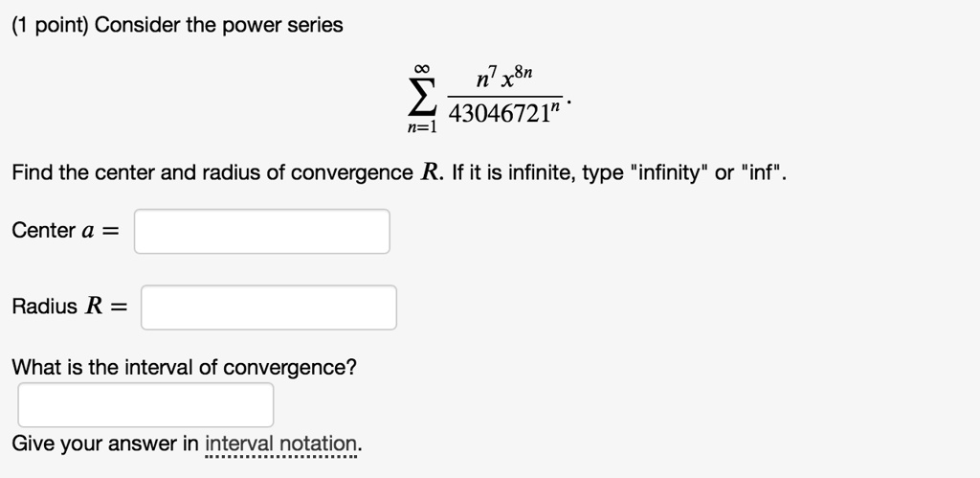Click the infinity symbol above the sigma
This screenshot has width=980, height=478.
[420, 67]
